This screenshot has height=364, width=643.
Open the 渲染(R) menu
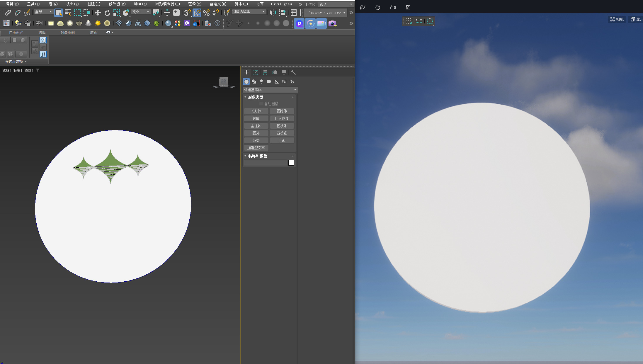tap(195, 4)
